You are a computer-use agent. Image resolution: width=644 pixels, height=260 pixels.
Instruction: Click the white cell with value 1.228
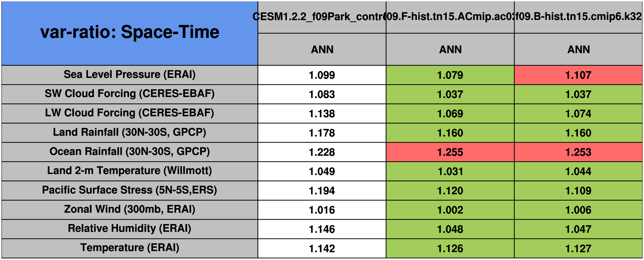[322, 152]
